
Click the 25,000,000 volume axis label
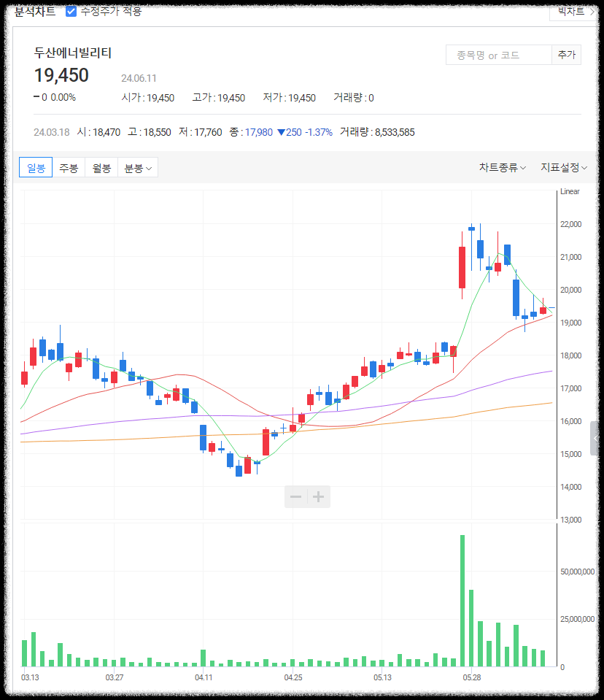coord(577,619)
